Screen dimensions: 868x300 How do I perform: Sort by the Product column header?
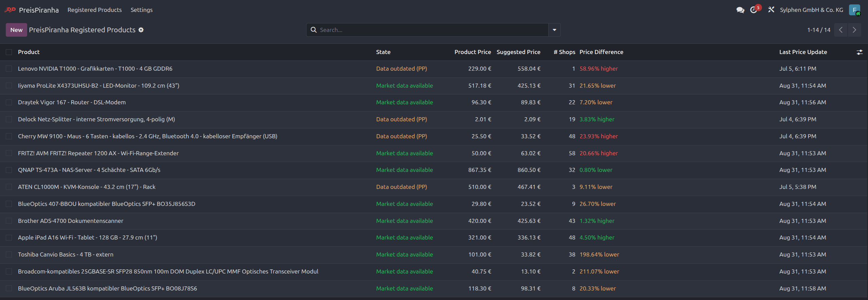click(x=29, y=52)
